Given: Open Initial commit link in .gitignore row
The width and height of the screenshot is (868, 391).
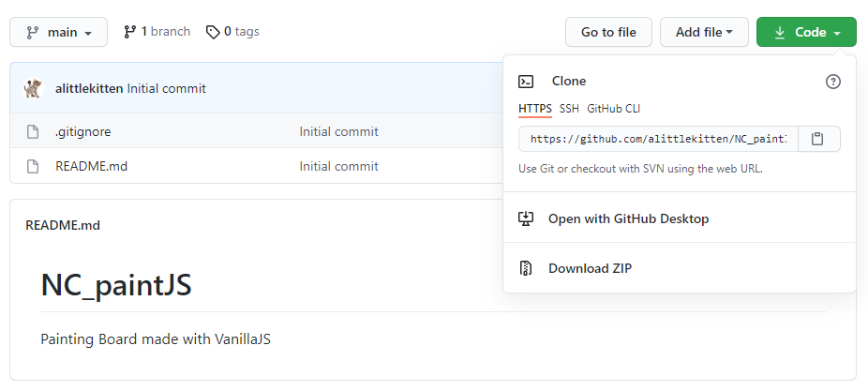Looking at the screenshot, I should [x=338, y=132].
